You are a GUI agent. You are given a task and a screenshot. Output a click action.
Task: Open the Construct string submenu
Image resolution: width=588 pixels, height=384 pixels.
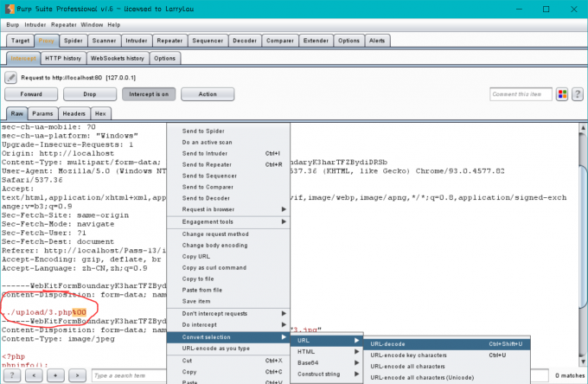(327, 374)
